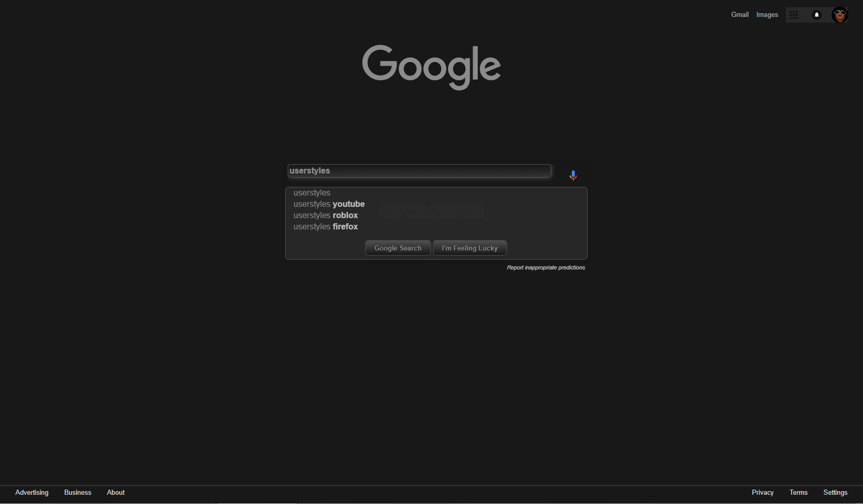863x504 pixels.
Task: Click into the search box containing userstyles
Action: click(419, 171)
